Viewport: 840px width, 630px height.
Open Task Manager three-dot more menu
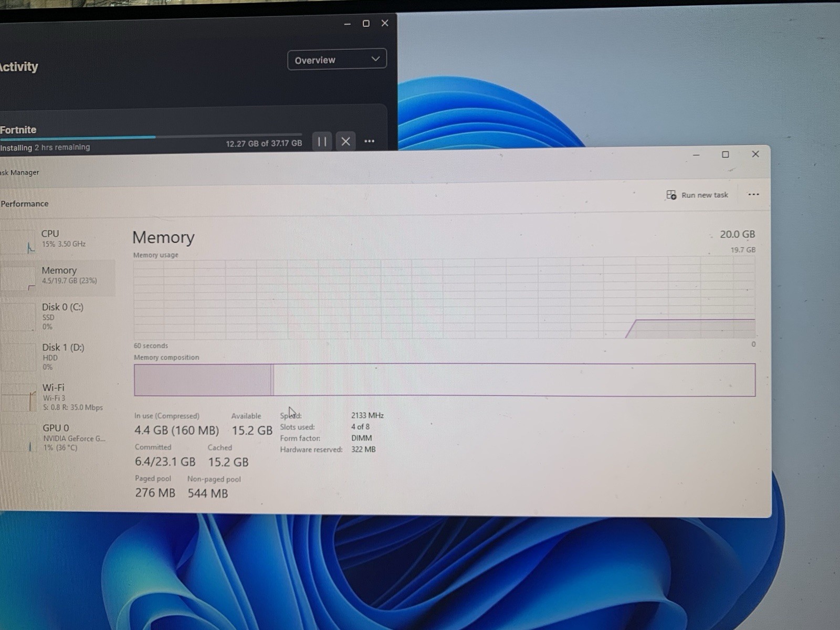(753, 194)
